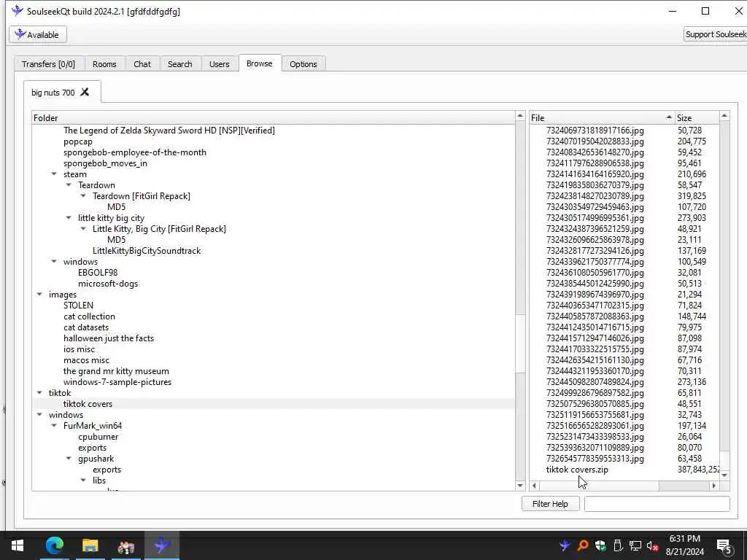
Task: Click the muted volume tray icon
Action: (x=652, y=545)
